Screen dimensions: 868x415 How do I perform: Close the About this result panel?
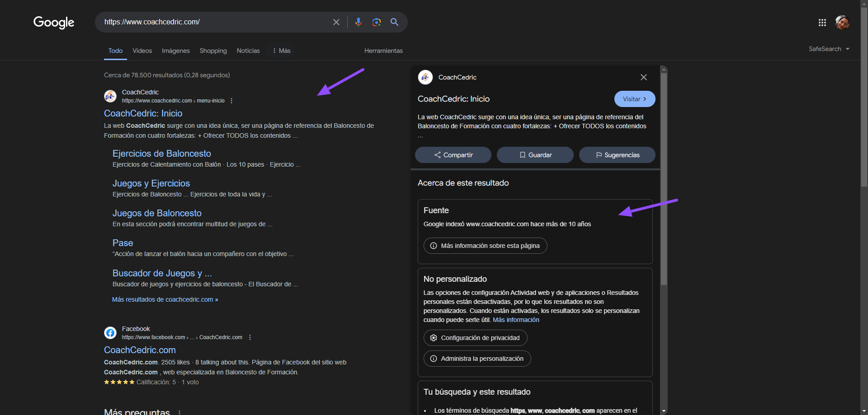click(x=644, y=77)
